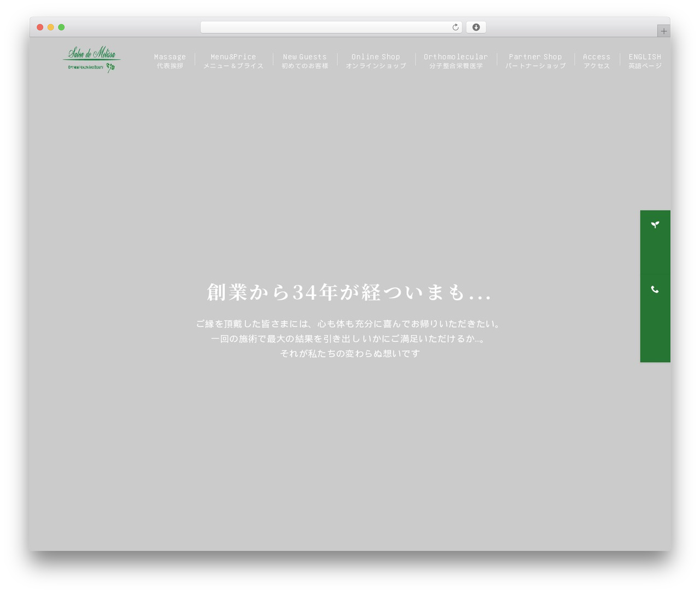Viewport: 700px width, 593px height.
Task: Open a new tab with the plus button
Action: coord(663,31)
